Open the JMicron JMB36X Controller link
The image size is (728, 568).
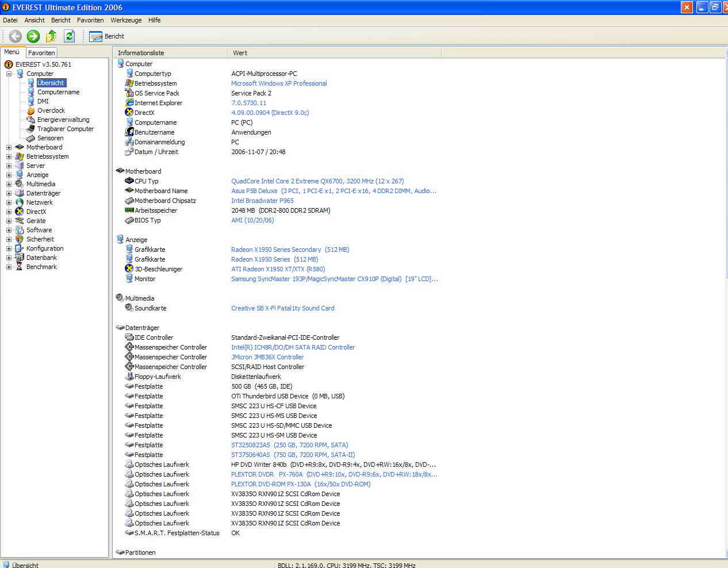[x=267, y=357]
